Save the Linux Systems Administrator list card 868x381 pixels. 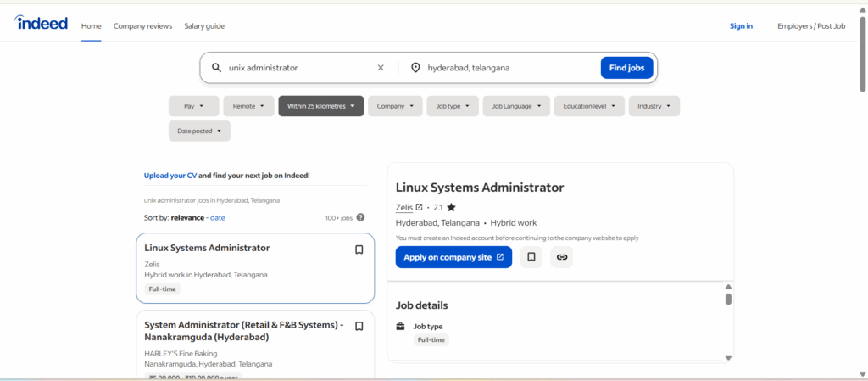tap(359, 249)
